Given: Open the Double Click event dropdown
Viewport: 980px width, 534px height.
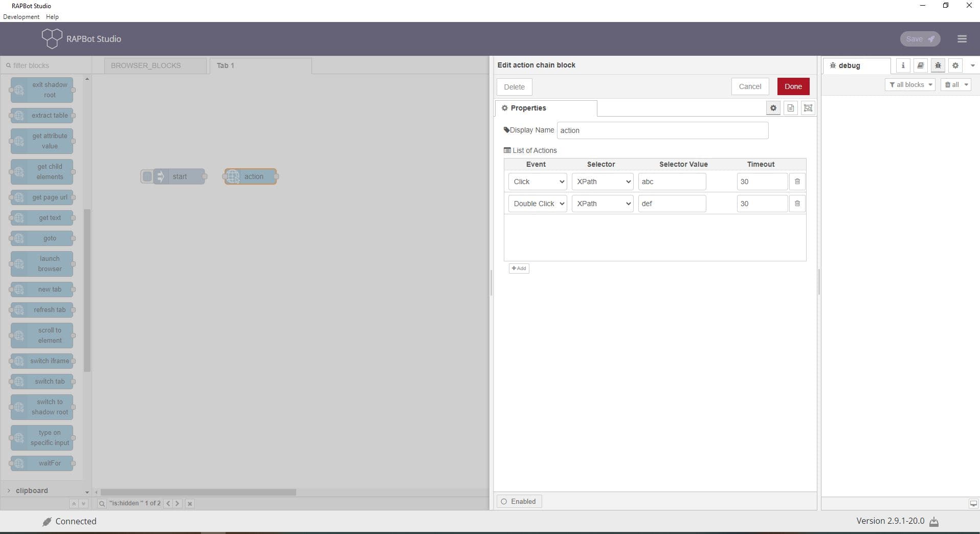Looking at the screenshot, I should coord(538,204).
